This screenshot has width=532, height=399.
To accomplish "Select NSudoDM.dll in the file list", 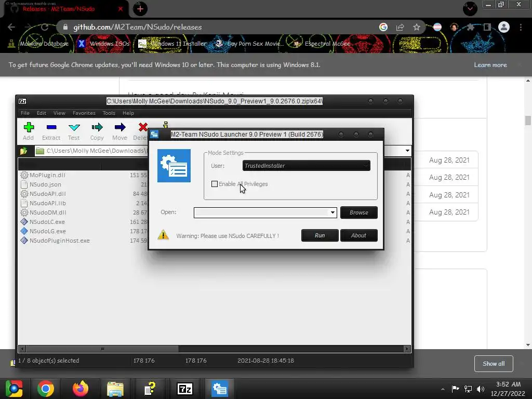I will coord(48,212).
